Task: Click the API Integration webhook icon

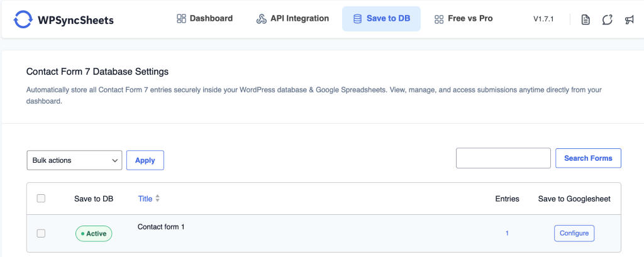Action: (262, 19)
